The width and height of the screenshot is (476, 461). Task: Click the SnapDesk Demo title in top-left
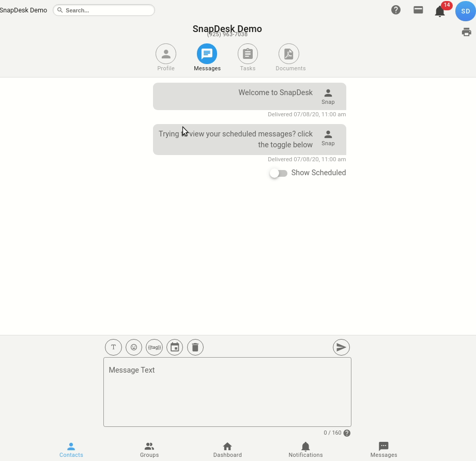point(23,10)
